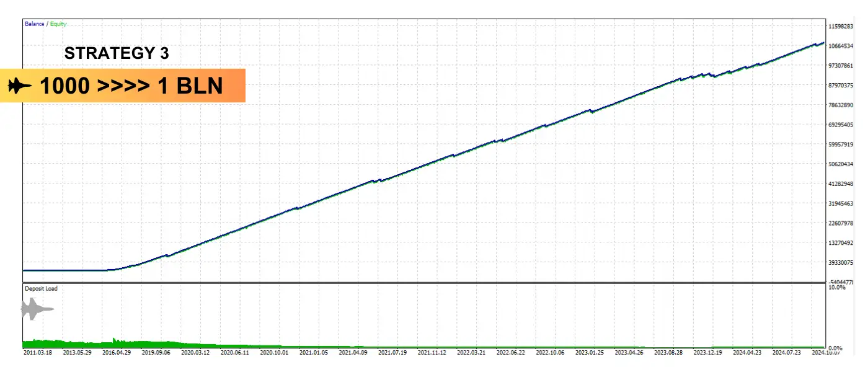Click the 50620434 value on the price scale

point(841,164)
